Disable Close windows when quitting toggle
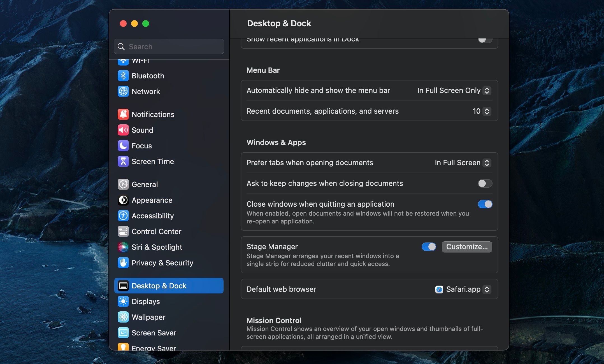The height and width of the screenshot is (364, 604). (x=485, y=204)
